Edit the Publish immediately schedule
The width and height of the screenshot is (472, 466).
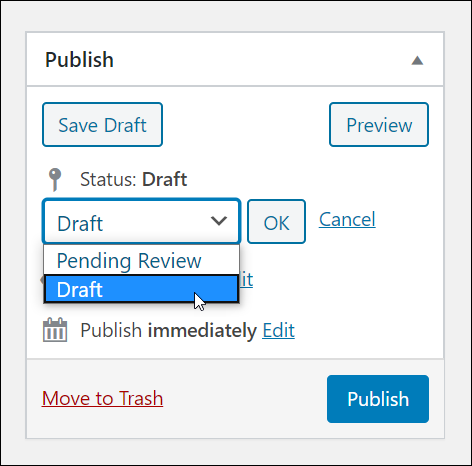278,330
